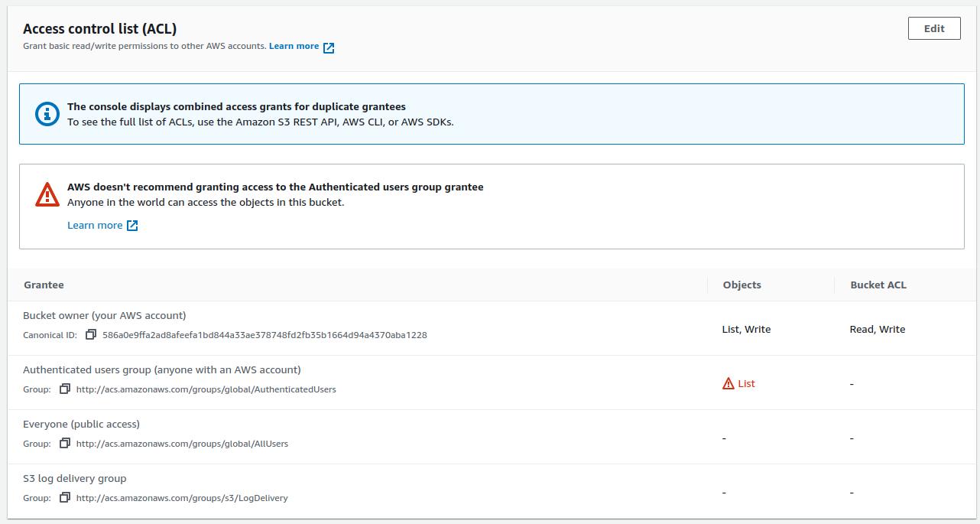Click the s3/LogDelivery group URL text

click(x=182, y=498)
